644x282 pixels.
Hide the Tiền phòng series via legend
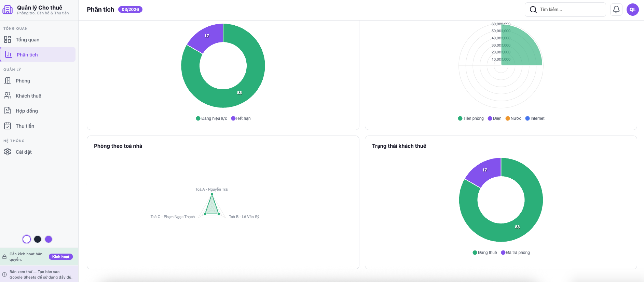click(x=471, y=118)
